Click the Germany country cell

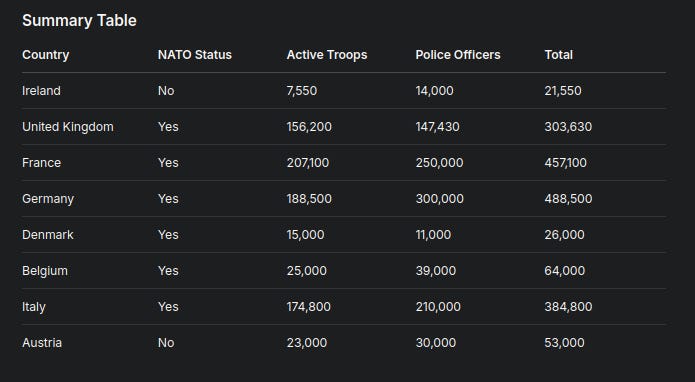[x=48, y=199]
